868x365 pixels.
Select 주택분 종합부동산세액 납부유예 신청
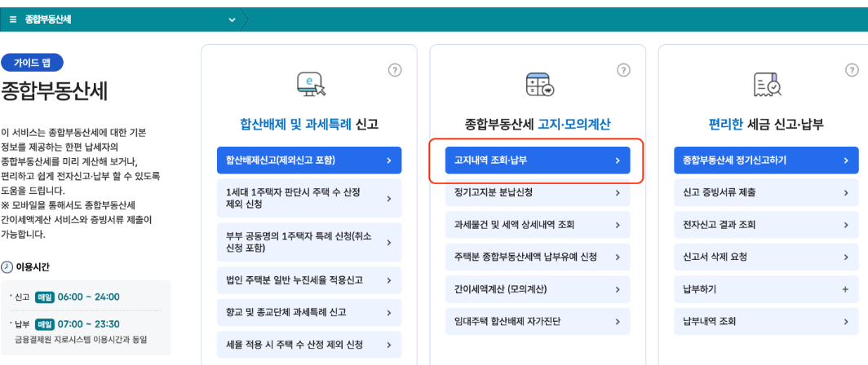(x=538, y=257)
